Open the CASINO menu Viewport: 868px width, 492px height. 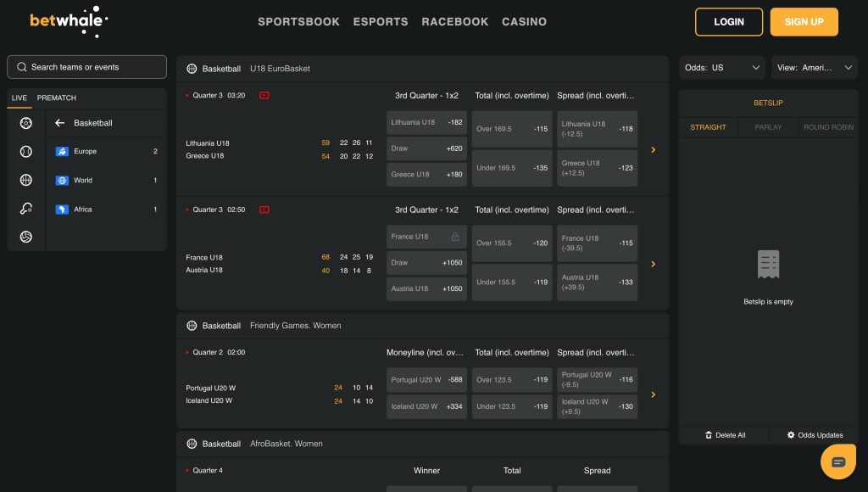pos(524,21)
